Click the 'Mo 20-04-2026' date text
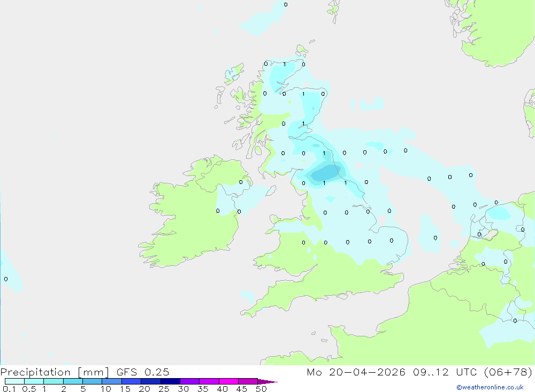Screen dimensions: 535x392 click(x=356, y=372)
